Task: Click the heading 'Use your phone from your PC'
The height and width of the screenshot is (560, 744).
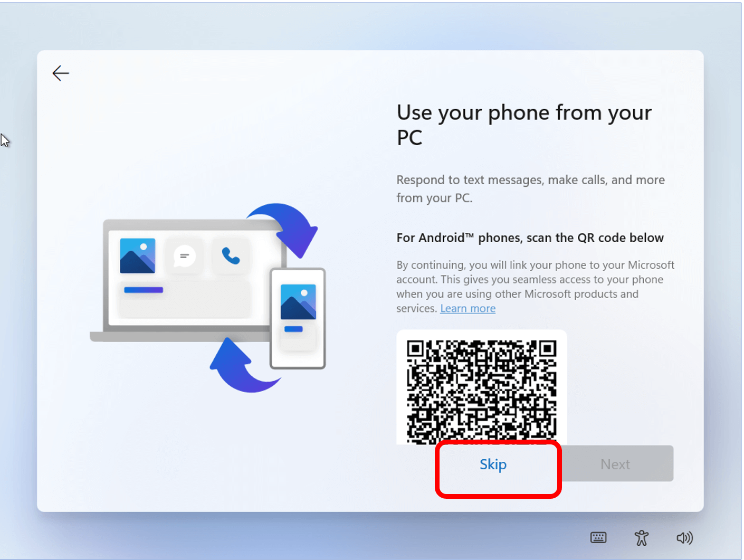Action: click(x=524, y=125)
